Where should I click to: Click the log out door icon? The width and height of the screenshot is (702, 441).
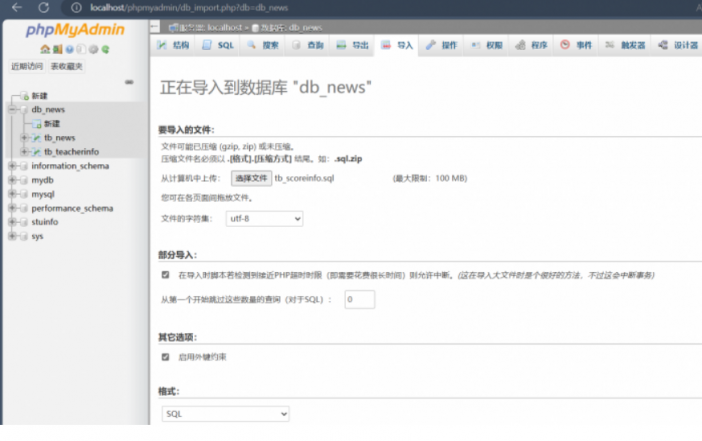(57, 49)
